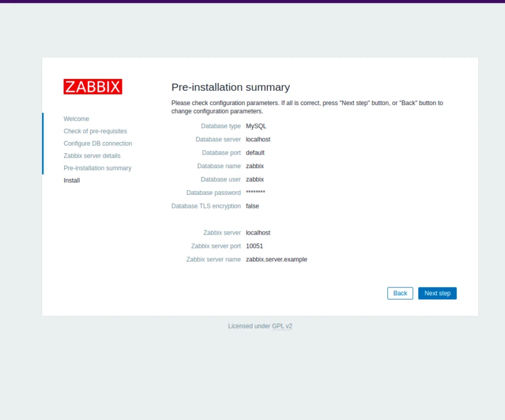Select Zabbix server details step
505x420 pixels.
pyautogui.click(x=92, y=156)
